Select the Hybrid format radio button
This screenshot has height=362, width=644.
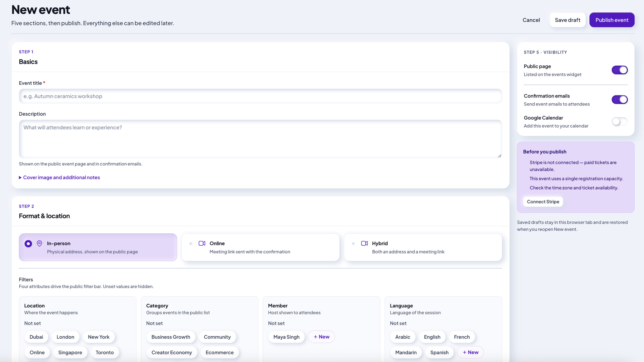(x=353, y=243)
